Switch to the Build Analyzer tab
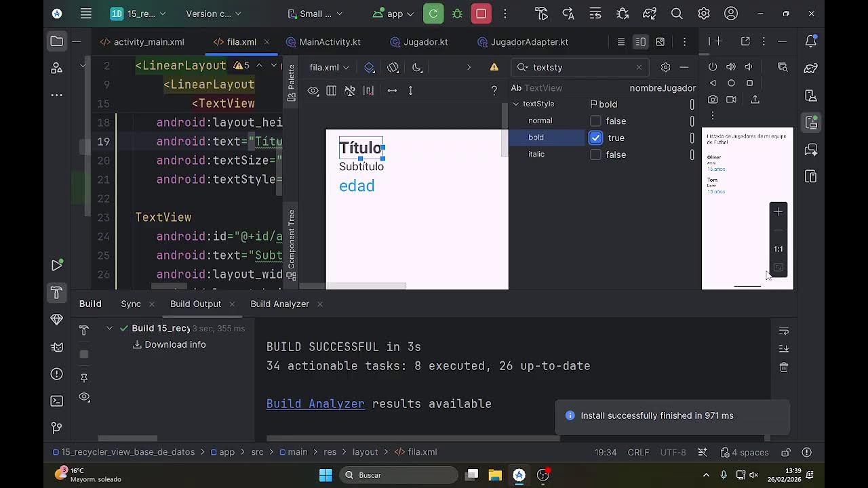The width and height of the screenshot is (868, 488). coord(279,304)
